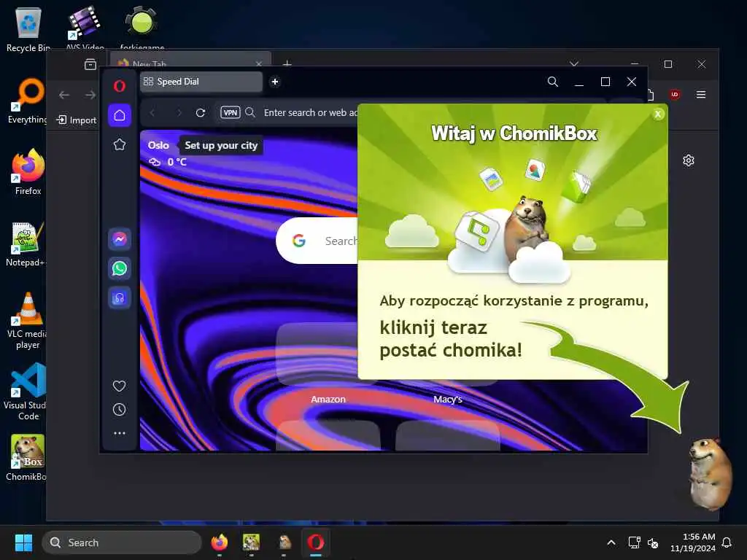The image size is (747, 560).
Task: Open the music player sidebar icon
Action: pos(120,298)
